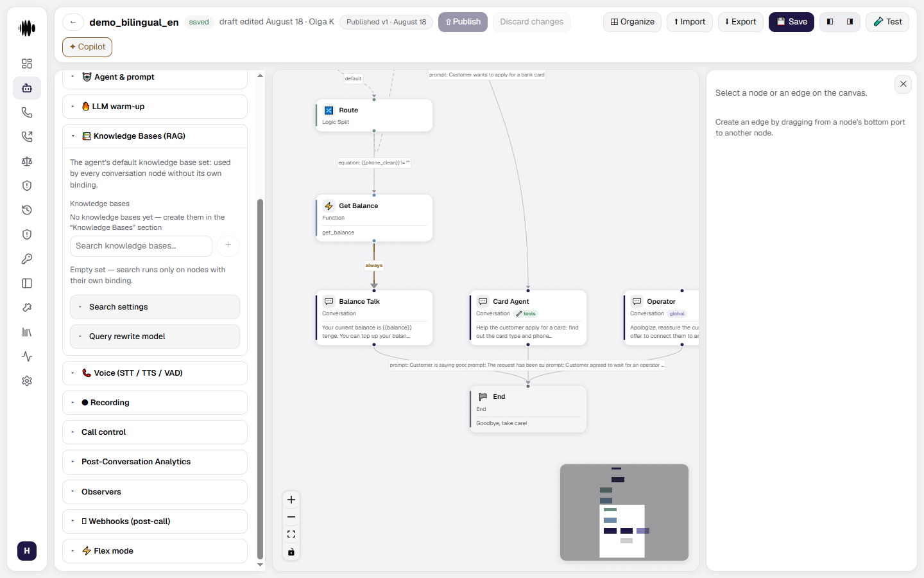This screenshot has height=578, width=924.
Task: Open the library books icon in sidebar
Action: [27, 332]
